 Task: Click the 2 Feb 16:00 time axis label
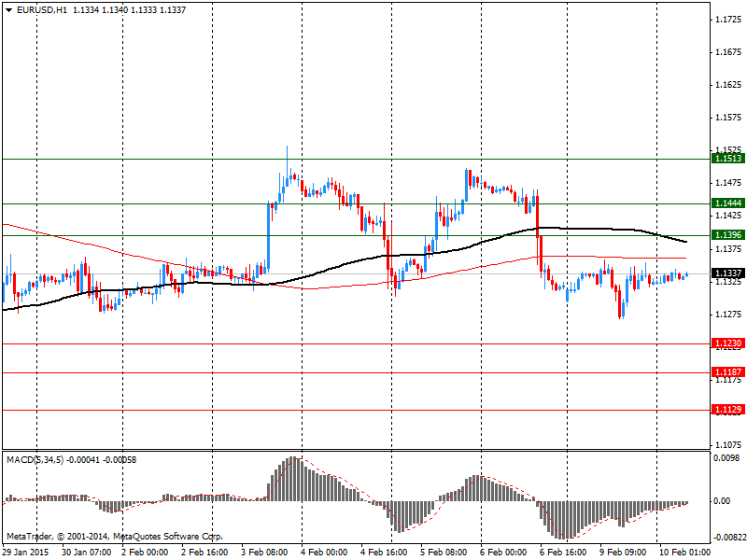coord(204,553)
